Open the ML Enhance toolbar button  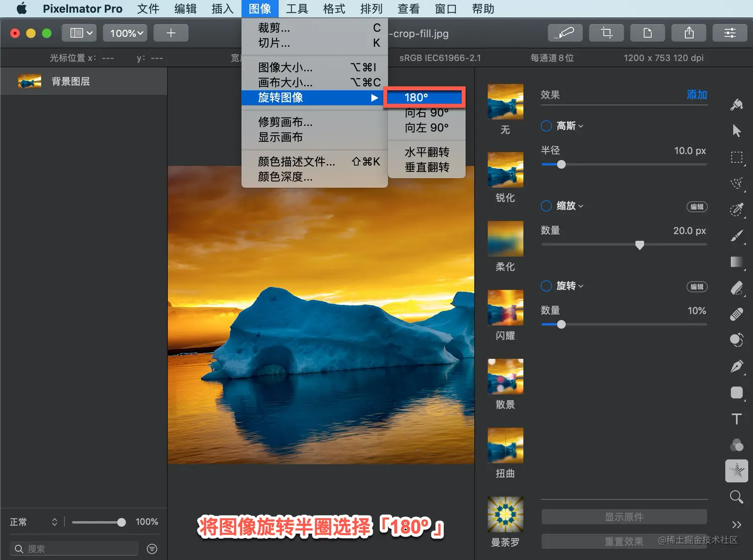pos(565,33)
